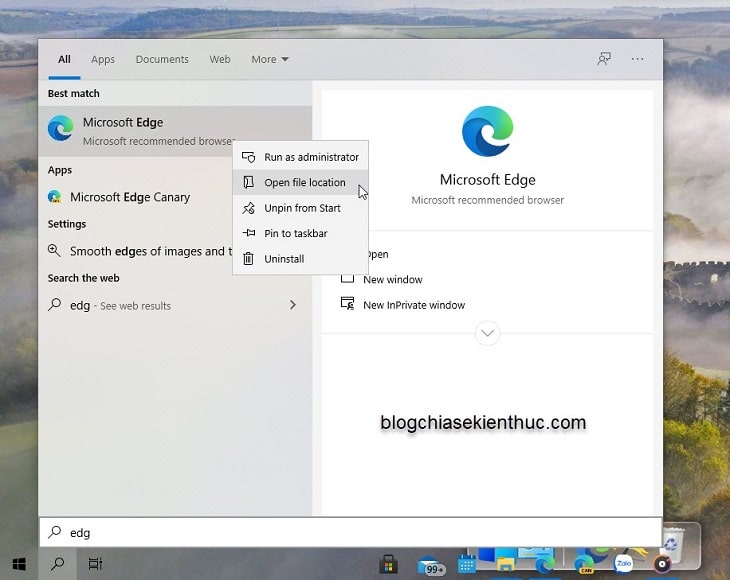The width and height of the screenshot is (730, 580).
Task: Expand the More filter dropdown
Action: coord(270,59)
